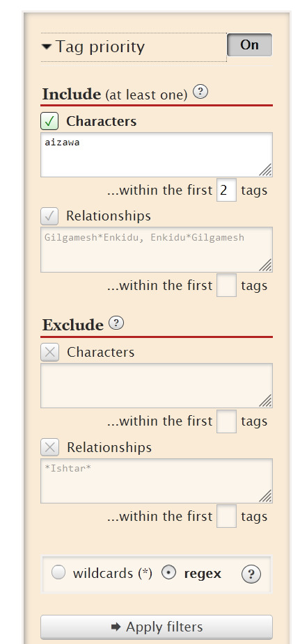Focus the Include Characters text box with aizawa
This screenshot has width=300, height=644.
pos(157,155)
